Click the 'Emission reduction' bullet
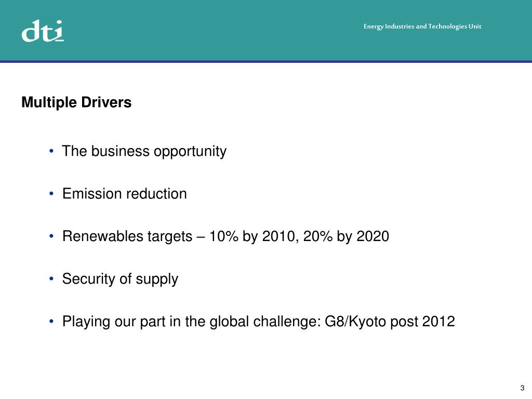The width and height of the screenshot is (532, 399). tap(125, 194)
